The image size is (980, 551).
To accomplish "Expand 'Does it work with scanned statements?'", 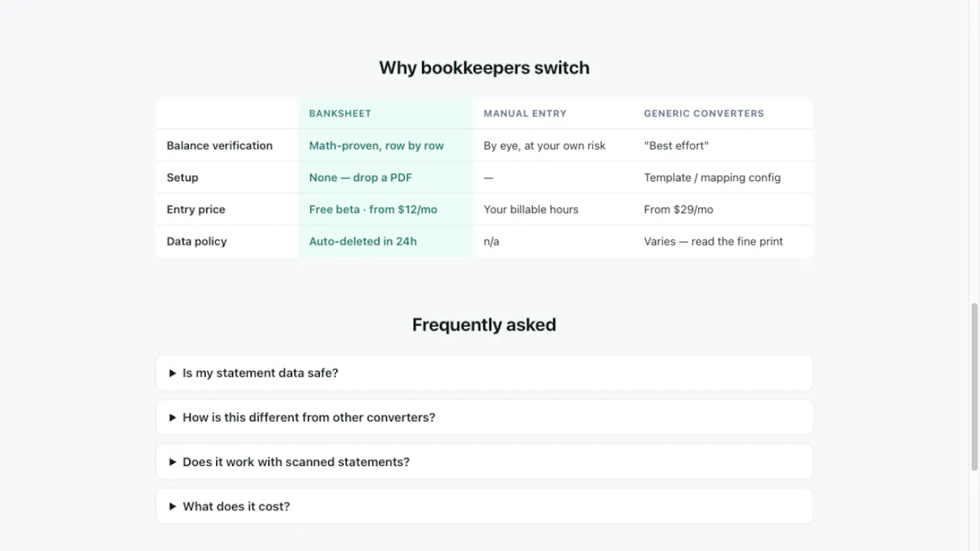I will [x=484, y=462].
